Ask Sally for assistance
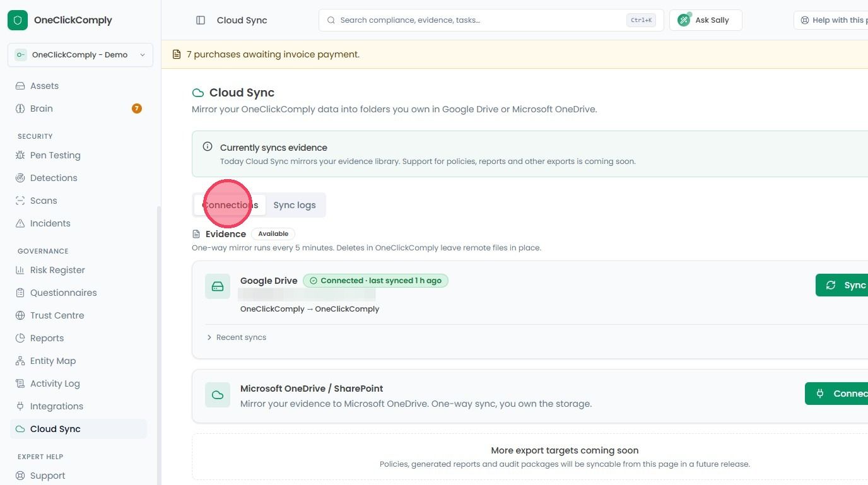Screen dimensions: 868x485 [x=706, y=20]
